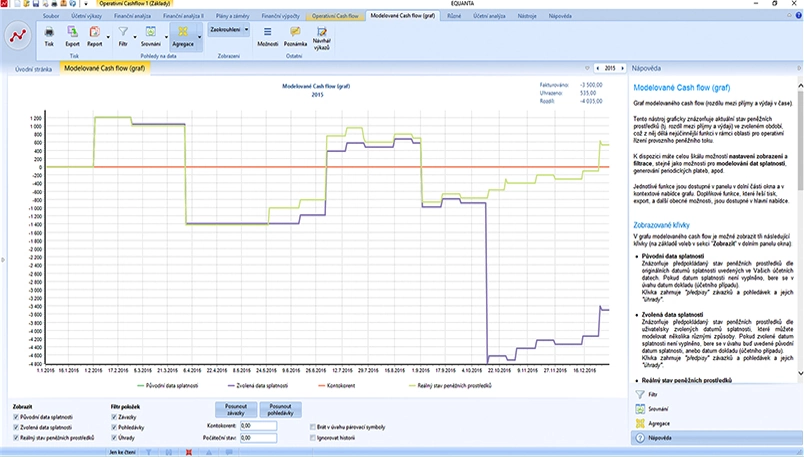Open the Report dropdown arrow
Viewport: 804px width, 457px height.
click(108, 37)
